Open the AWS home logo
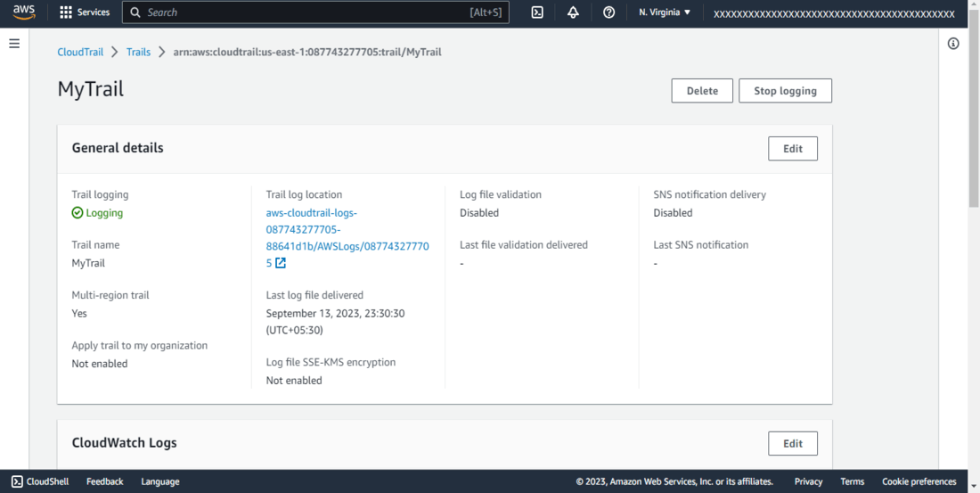The height and width of the screenshot is (493, 980). point(24,12)
